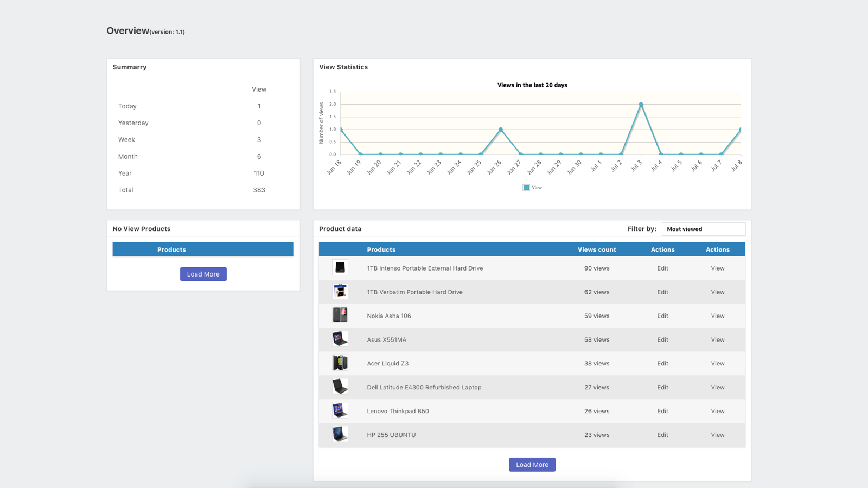This screenshot has width=868, height=488.
Task: Click the Jun 26 chart data point
Action: click(501, 130)
